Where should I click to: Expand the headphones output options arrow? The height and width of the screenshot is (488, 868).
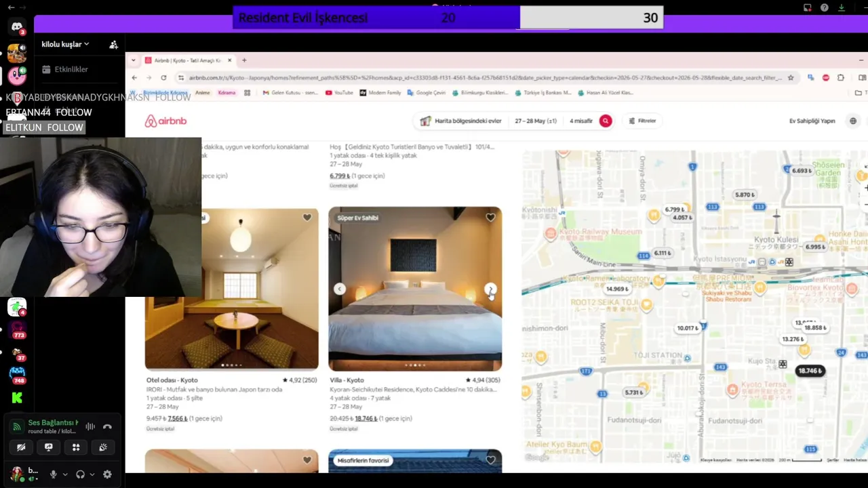click(x=92, y=474)
